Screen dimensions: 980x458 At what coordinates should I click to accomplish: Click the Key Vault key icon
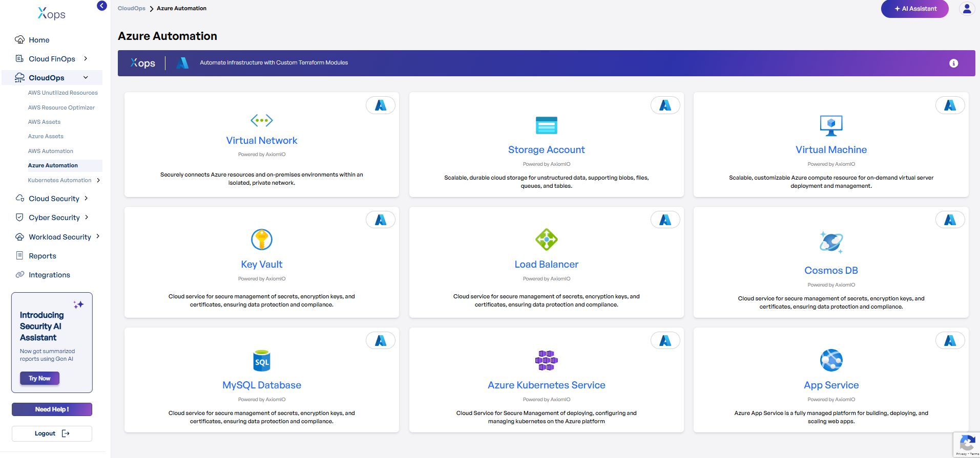coord(261,239)
